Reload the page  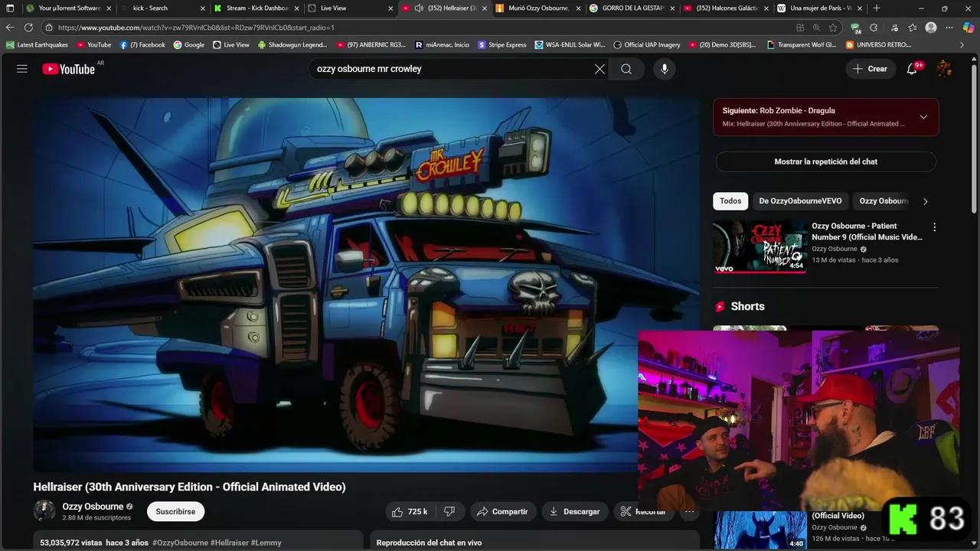(x=28, y=28)
